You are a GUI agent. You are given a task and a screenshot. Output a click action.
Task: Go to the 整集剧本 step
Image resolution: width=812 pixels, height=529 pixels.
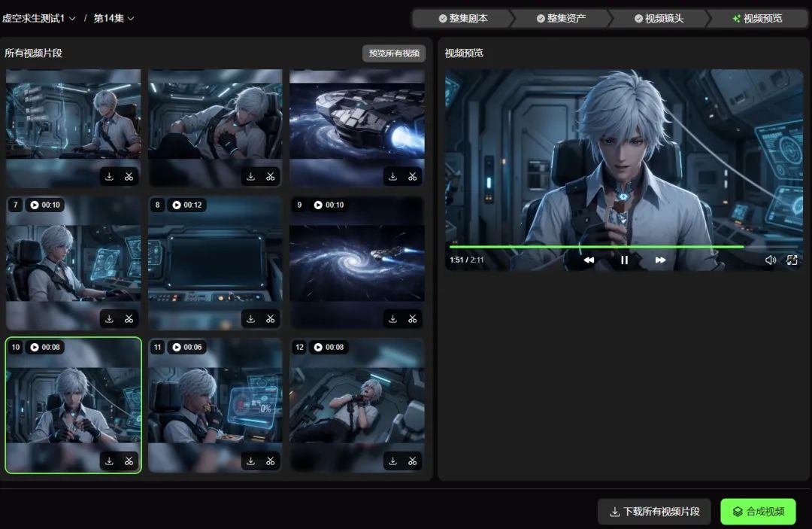pos(463,18)
